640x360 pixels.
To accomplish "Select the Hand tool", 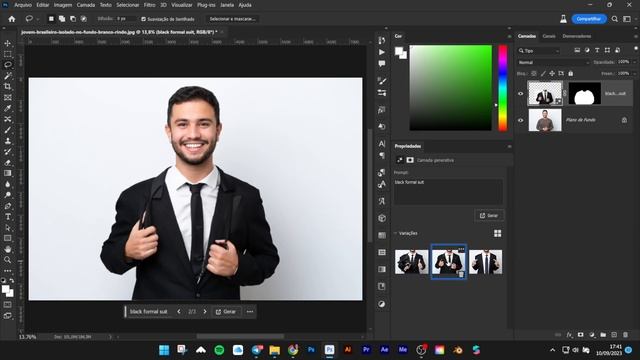I will pos(8,249).
